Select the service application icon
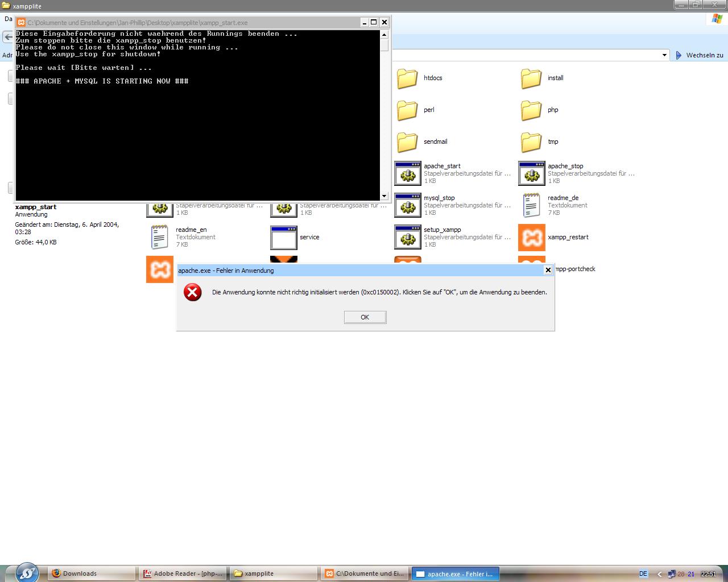Image resolution: width=728 pixels, height=582 pixels. (284, 237)
